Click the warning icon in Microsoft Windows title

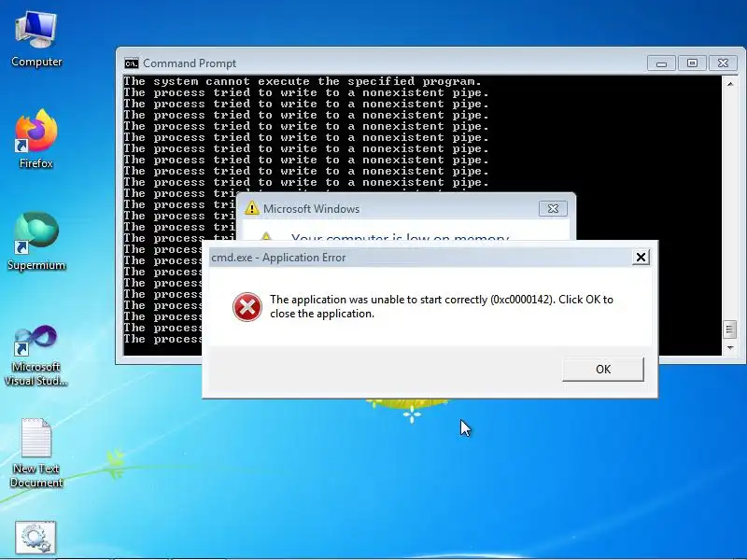(x=251, y=208)
